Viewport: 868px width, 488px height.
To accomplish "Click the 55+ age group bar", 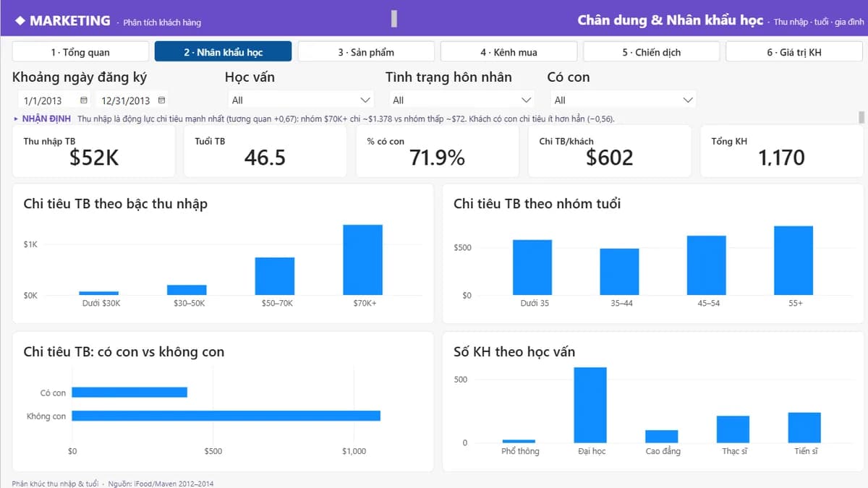I will pos(793,260).
